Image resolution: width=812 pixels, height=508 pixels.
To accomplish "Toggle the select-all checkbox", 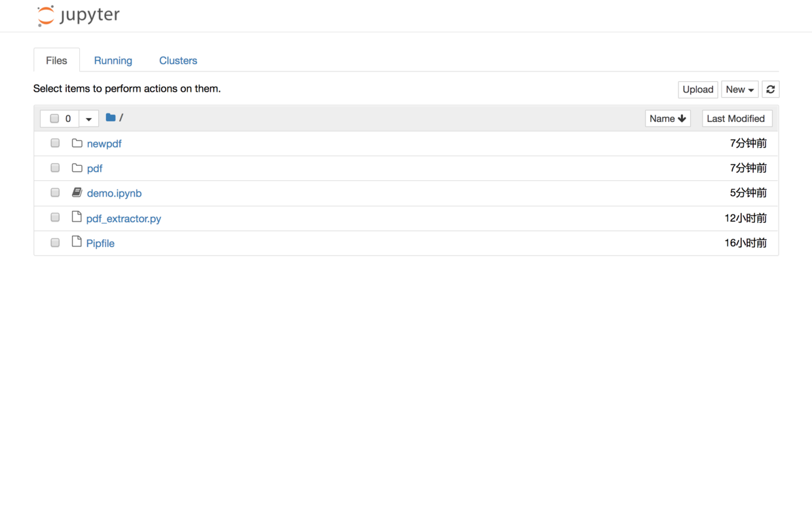I will point(54,119).
